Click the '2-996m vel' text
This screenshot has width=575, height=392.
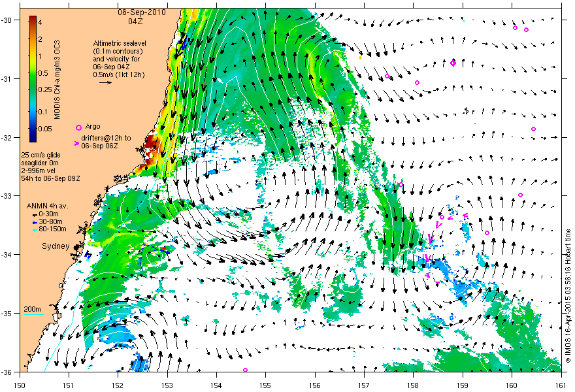37,171
